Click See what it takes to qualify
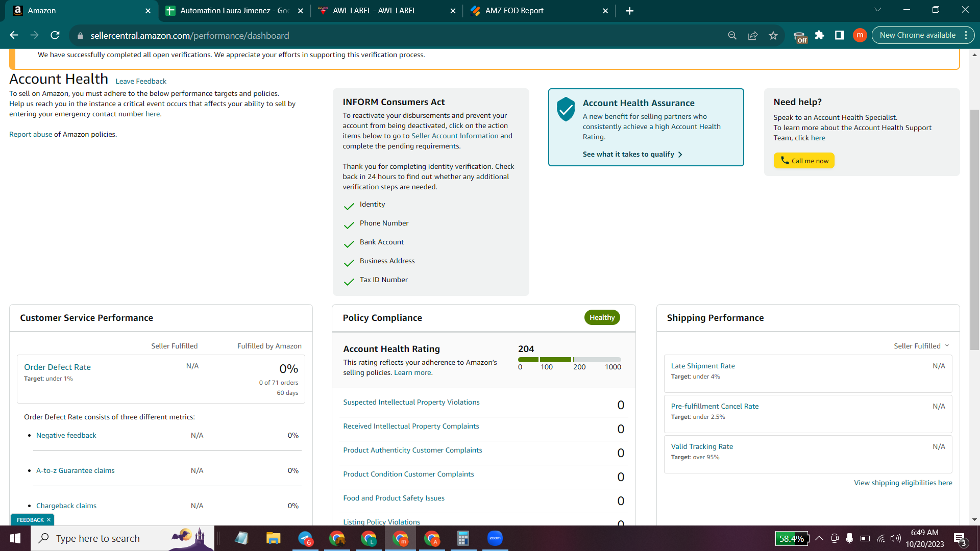The width and height of the screenshot is (980, 551). (632, 154)
